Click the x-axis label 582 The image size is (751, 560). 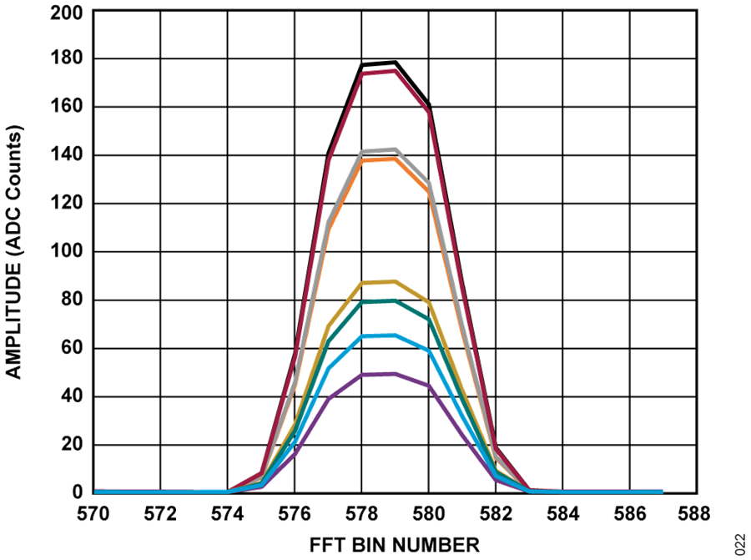click(x=496, y=514)
